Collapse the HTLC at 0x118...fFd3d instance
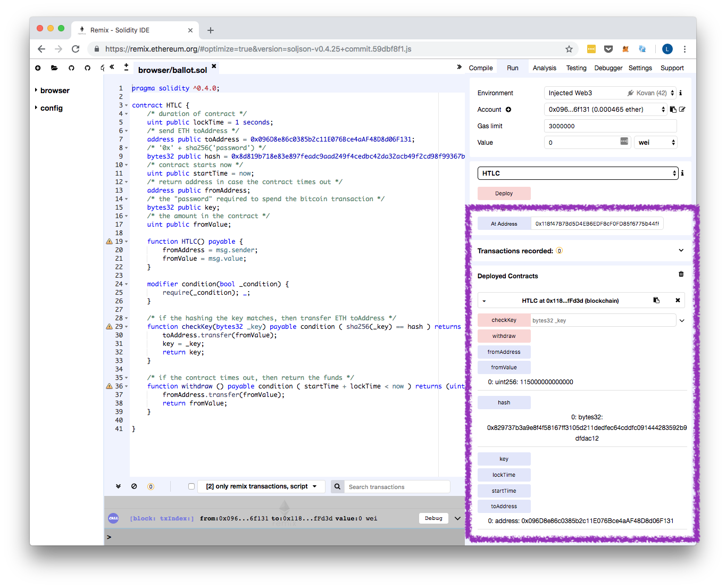This screenshot has height=588, width=726. pyautogui.click(x=484, y=301)
